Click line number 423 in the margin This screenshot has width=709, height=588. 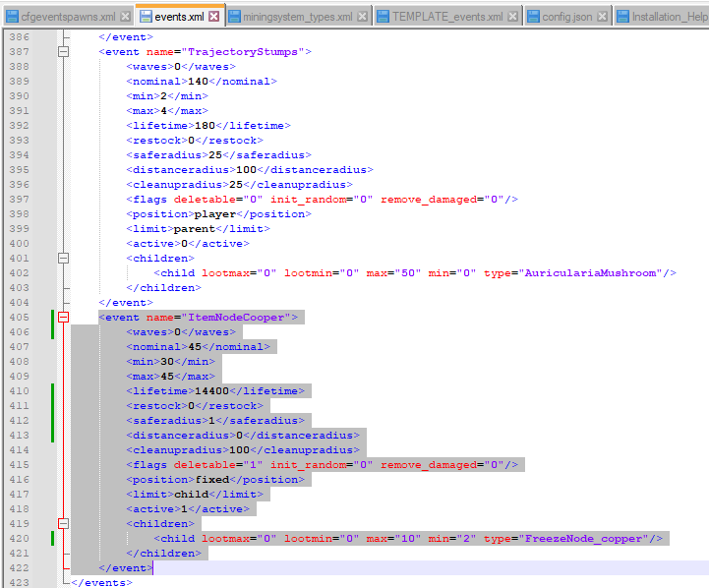click(20, 582)
